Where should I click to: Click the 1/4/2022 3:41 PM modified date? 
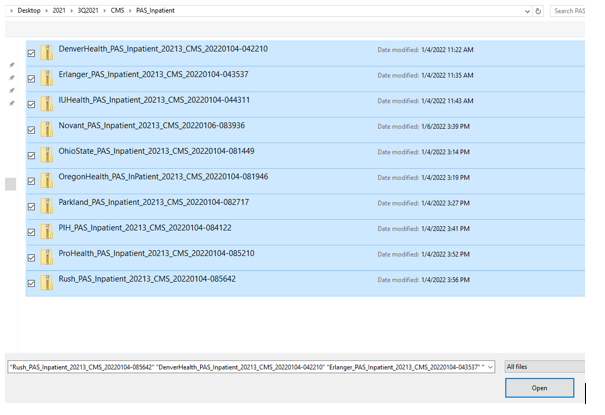(446, 229)
